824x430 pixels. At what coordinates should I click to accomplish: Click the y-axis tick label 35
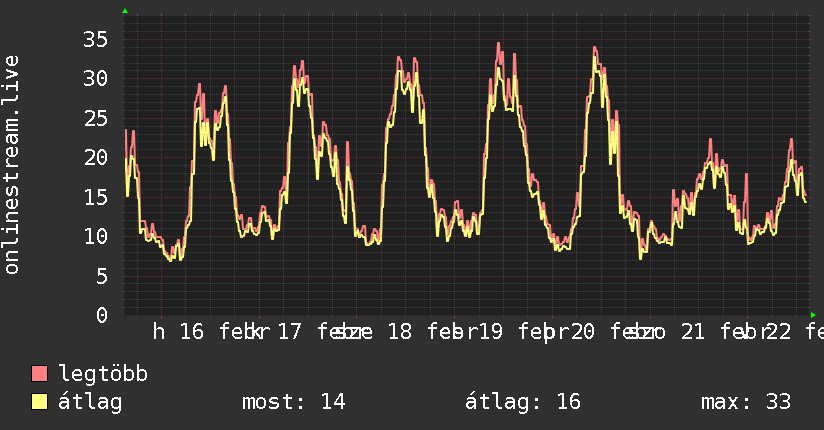coord(95,39)
